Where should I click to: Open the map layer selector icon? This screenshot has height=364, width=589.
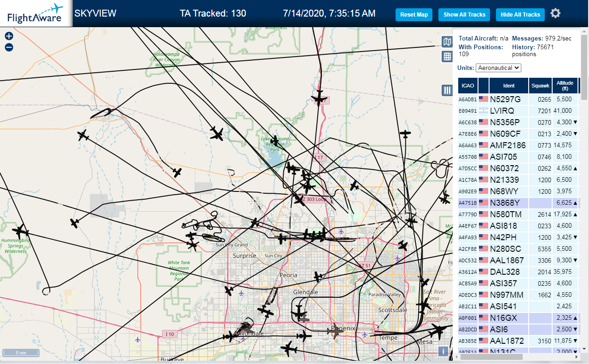[x=447, y=42]
